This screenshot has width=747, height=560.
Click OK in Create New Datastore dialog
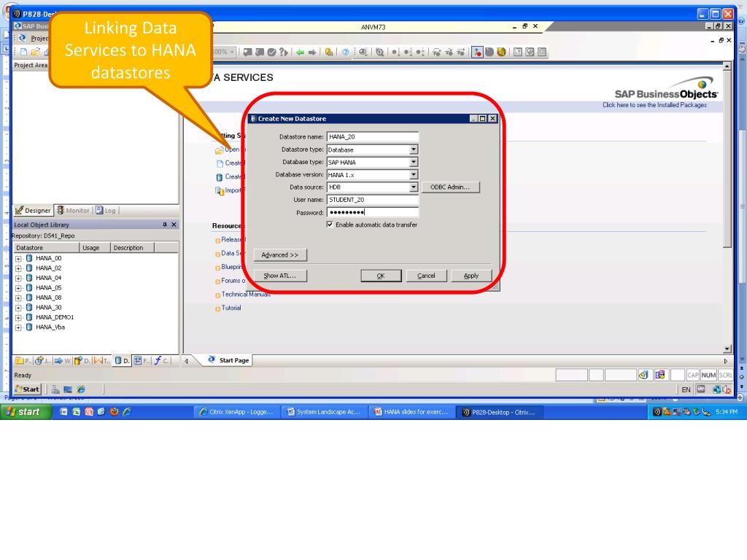[x=381, y=276]
